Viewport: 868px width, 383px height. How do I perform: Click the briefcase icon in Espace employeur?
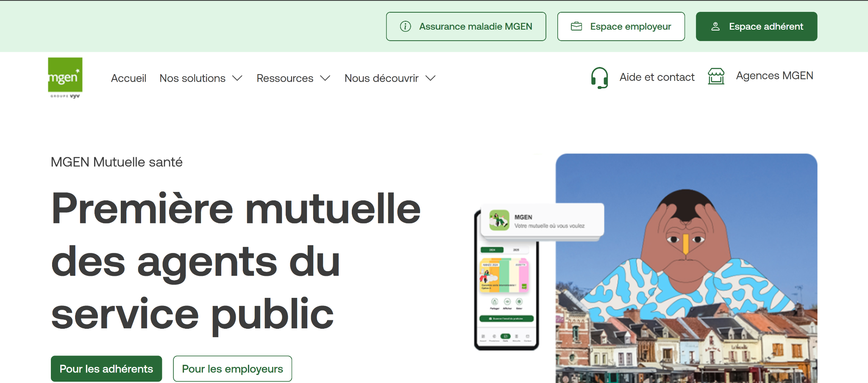(x=576, y=26)
